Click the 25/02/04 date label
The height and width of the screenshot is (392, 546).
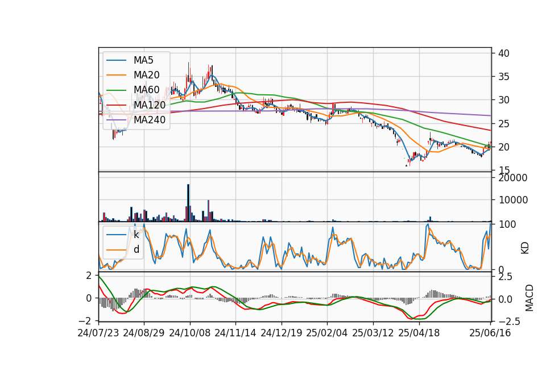[327, 333]
